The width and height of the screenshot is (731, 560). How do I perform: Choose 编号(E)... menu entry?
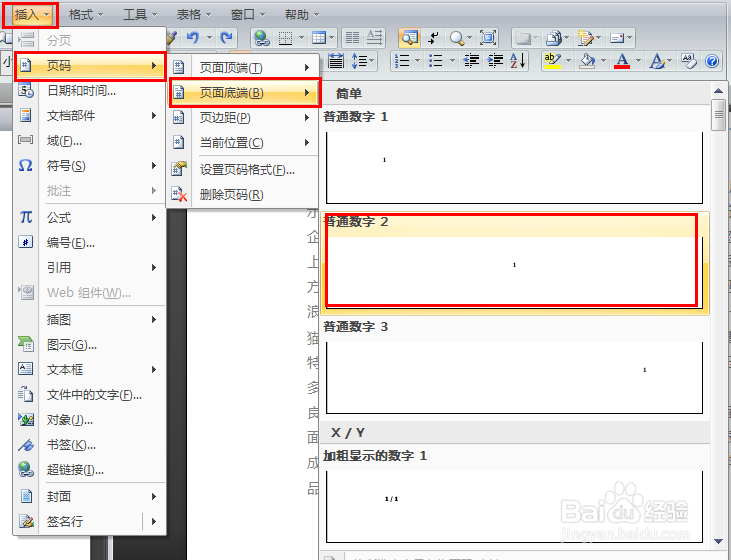point(90,243)
